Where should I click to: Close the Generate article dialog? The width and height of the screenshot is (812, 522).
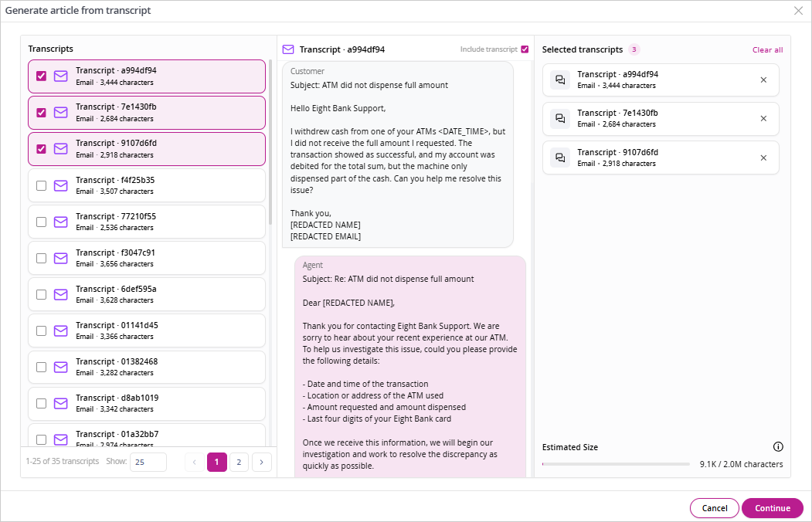799,10
